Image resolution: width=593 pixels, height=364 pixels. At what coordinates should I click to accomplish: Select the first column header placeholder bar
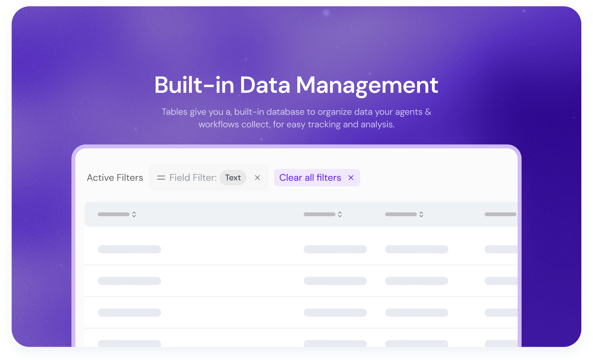(x=113, y=214)
